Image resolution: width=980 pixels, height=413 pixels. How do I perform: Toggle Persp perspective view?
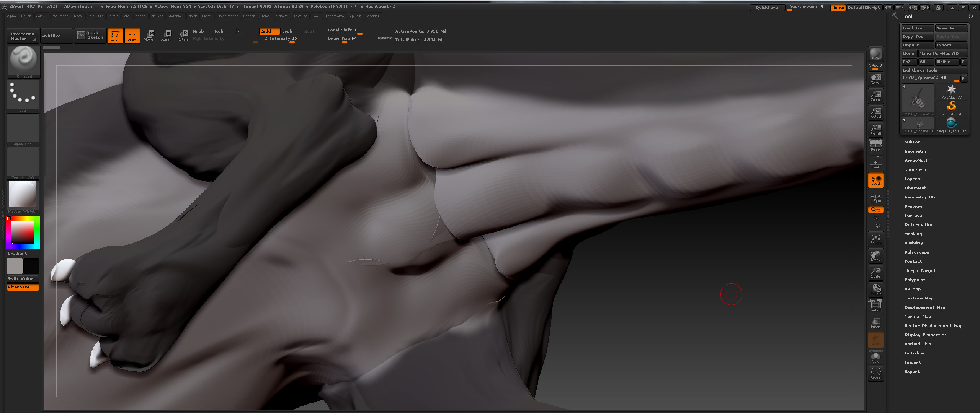875,146
